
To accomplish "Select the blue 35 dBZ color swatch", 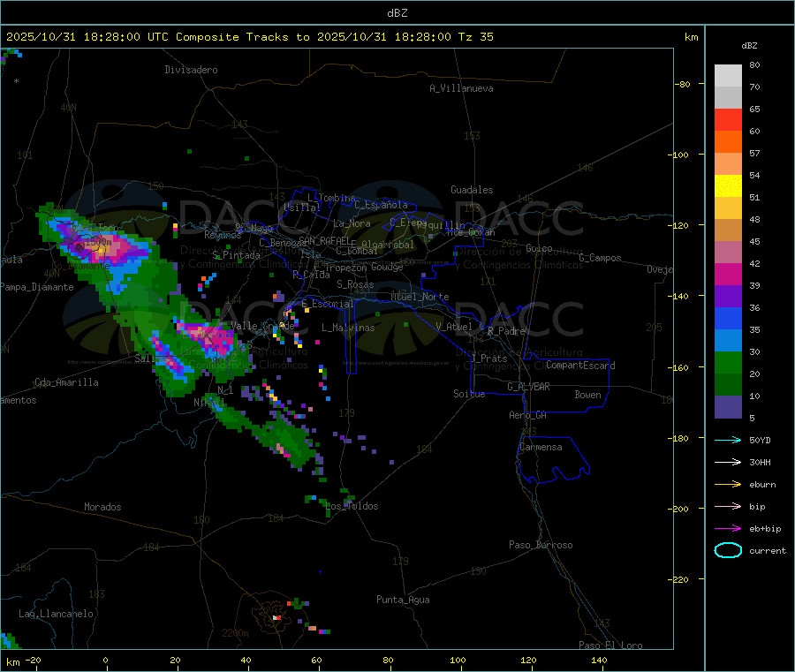I will click(728, 318).
